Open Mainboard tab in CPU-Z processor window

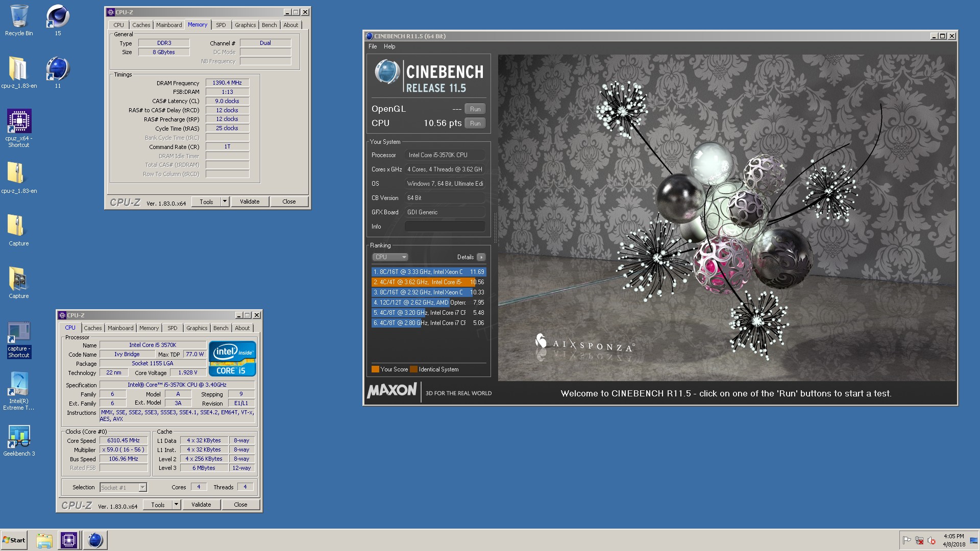pos(120,328)
